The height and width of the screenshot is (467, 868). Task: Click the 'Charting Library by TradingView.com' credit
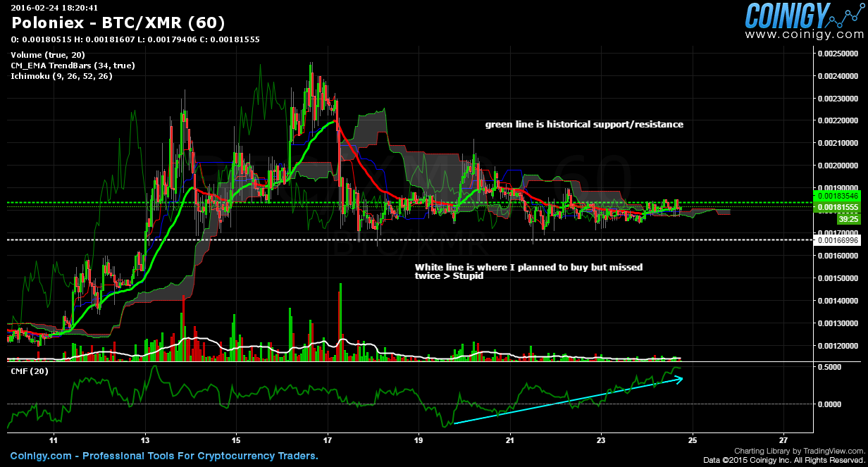click(x=799, y=451)
